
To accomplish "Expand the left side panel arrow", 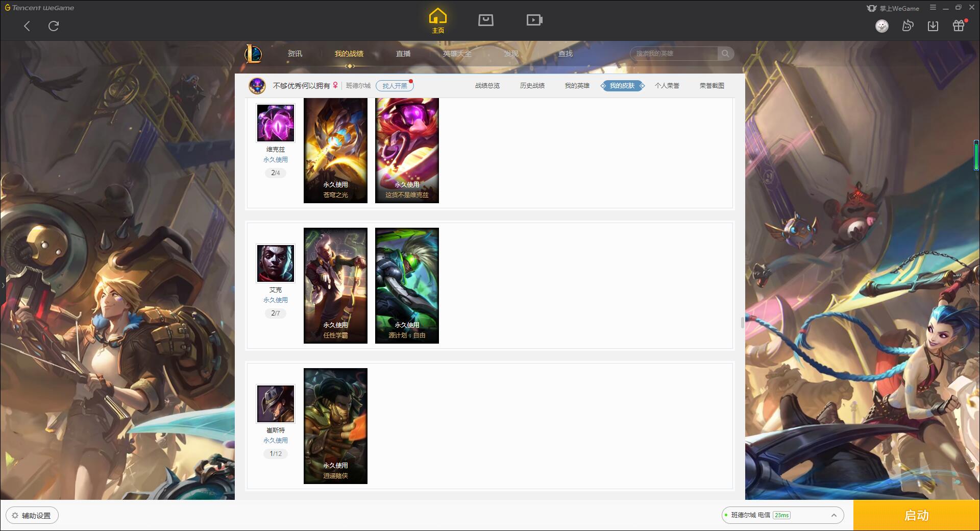I will coord(3,285).
